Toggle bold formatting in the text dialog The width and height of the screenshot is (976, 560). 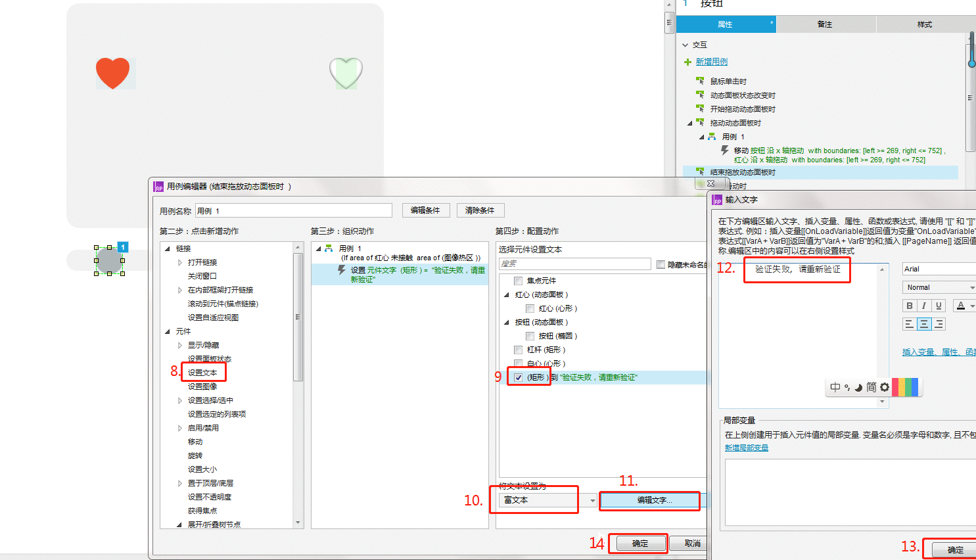click(910, 306)
